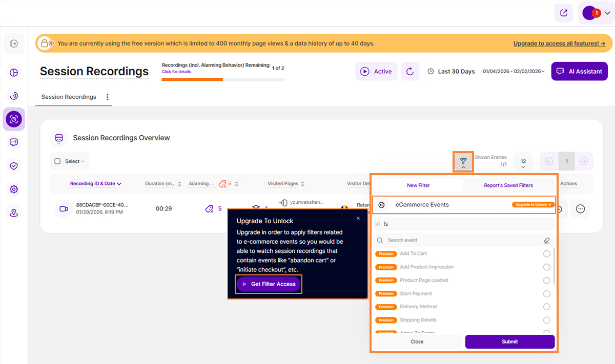Close the Upgrade To Unlock popup

[358, 219]
